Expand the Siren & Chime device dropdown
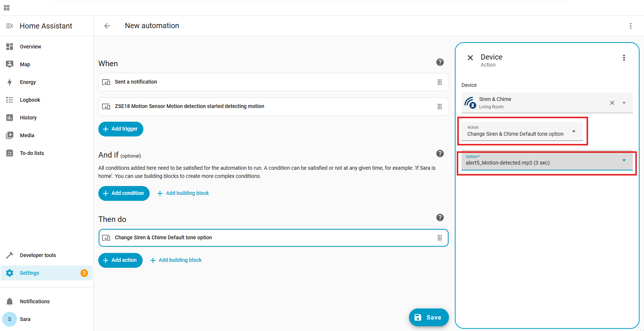Viewport: 644px width, 331px height. (x=624, y=103)
